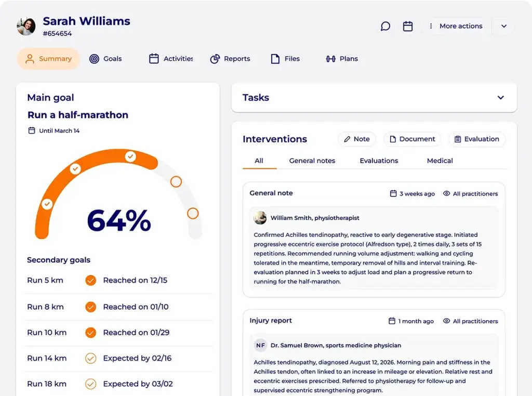Add a new Note intervention
The height and width of the screenshot is (396, 532).
tap(357, 139)
